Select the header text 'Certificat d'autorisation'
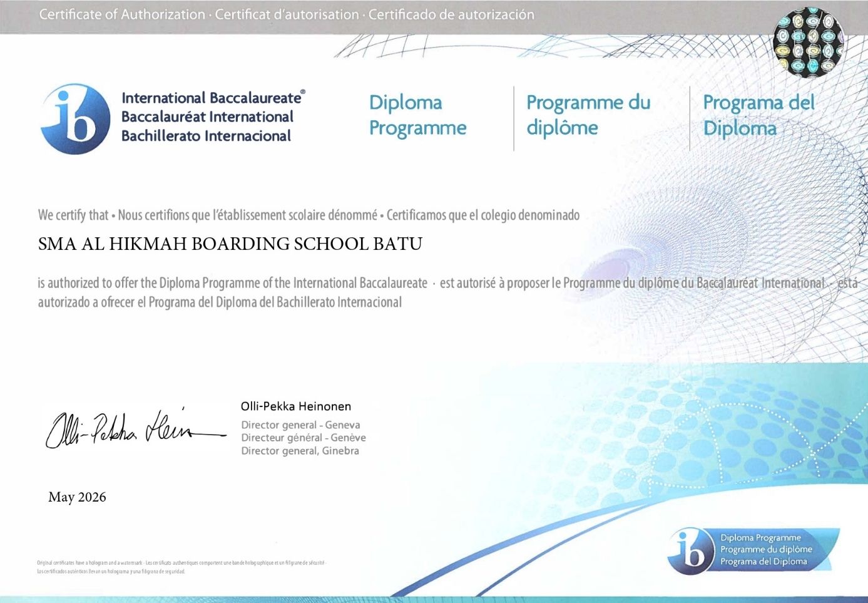868x603 pixels. coord(287,14)
